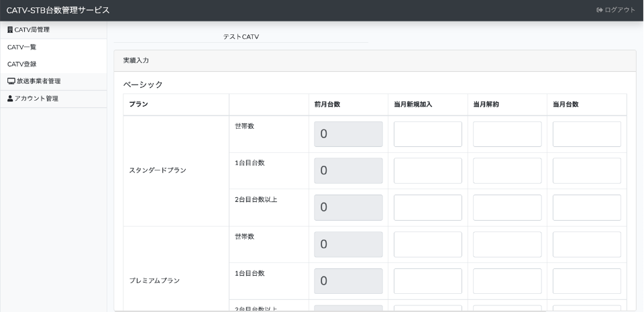
Task: Click the user icon beside アカウント管理
Action: tap(10, 99)
